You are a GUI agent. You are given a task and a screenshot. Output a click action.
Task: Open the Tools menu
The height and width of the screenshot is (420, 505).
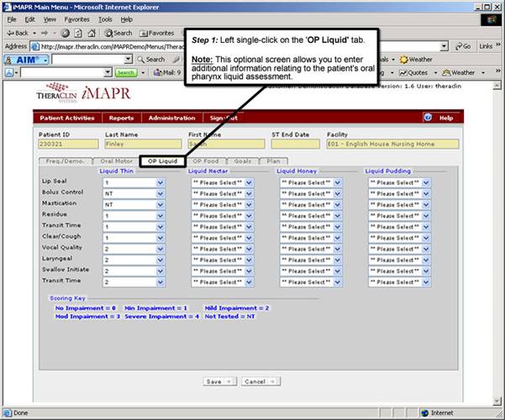[x=105, y=19]
